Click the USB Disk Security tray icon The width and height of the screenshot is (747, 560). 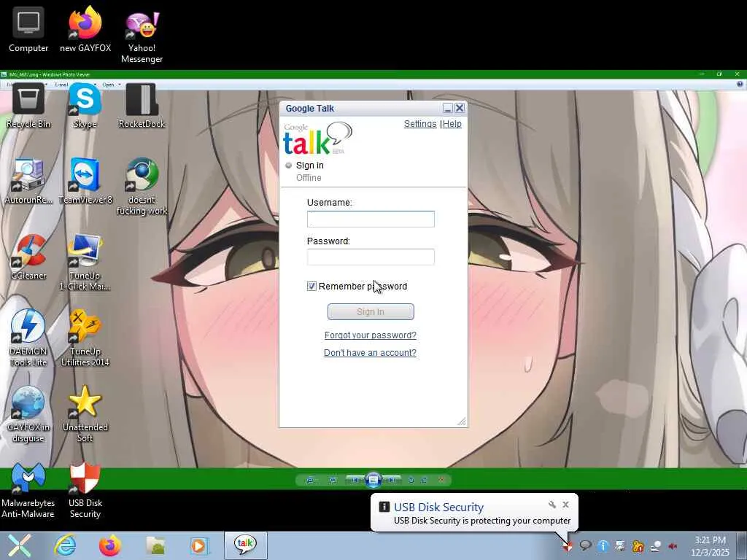568,545
